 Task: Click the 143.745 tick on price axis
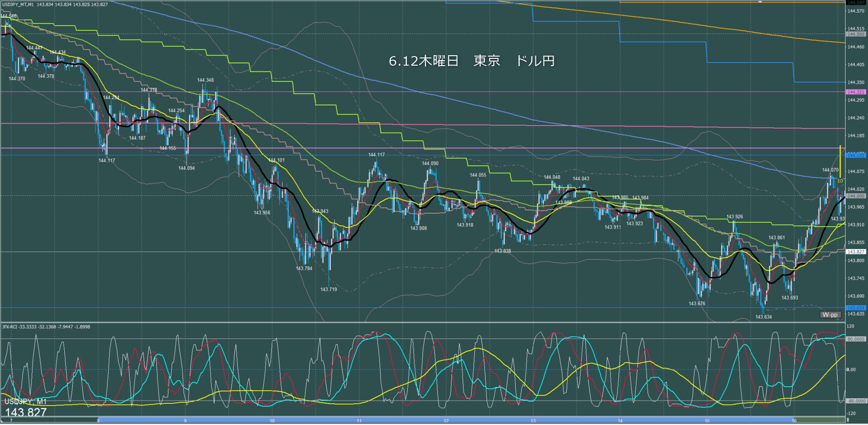point(855,278)
